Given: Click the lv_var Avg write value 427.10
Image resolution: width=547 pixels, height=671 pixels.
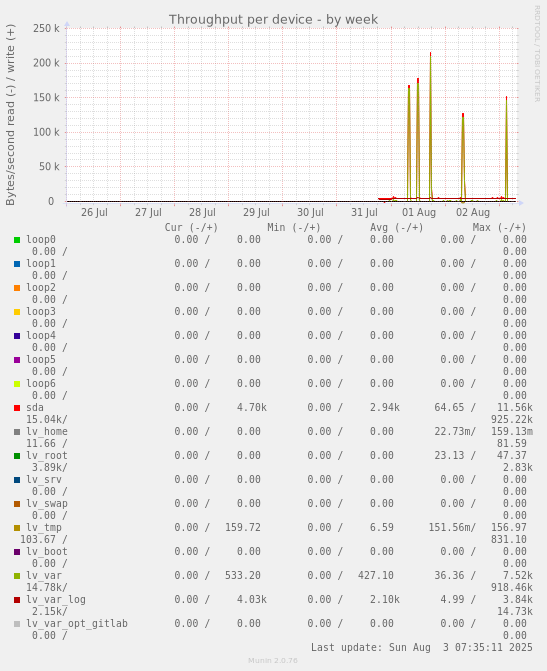Looking at the screenshot, I should pyautogui.click(x=376, y=576).
